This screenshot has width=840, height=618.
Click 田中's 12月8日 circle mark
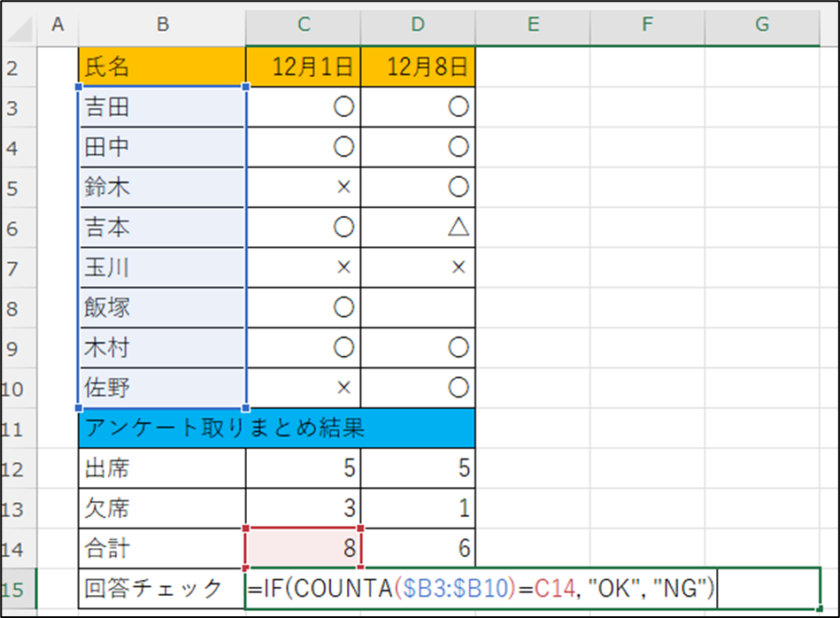(459, 147)
